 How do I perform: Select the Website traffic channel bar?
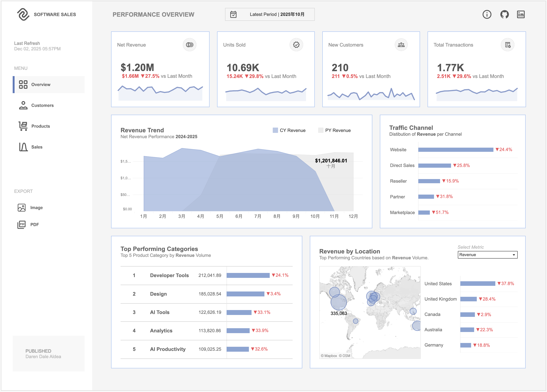[456, 150]
